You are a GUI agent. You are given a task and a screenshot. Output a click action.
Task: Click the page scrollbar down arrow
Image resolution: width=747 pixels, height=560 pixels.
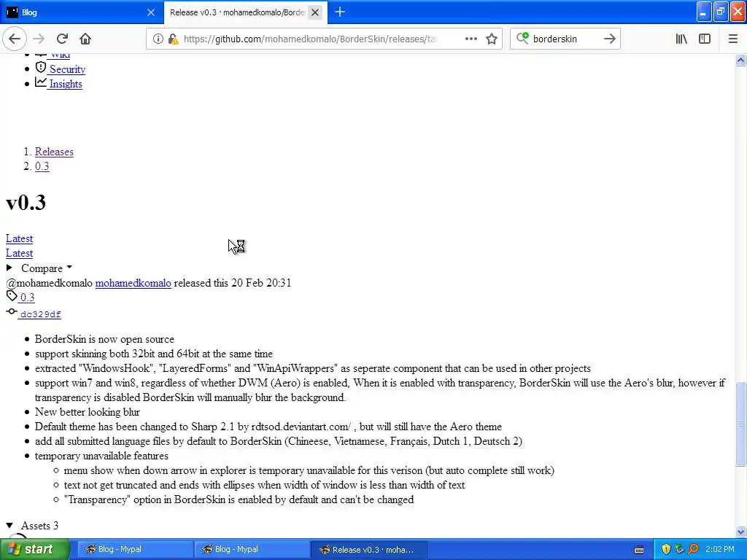(x=740, y=532)
